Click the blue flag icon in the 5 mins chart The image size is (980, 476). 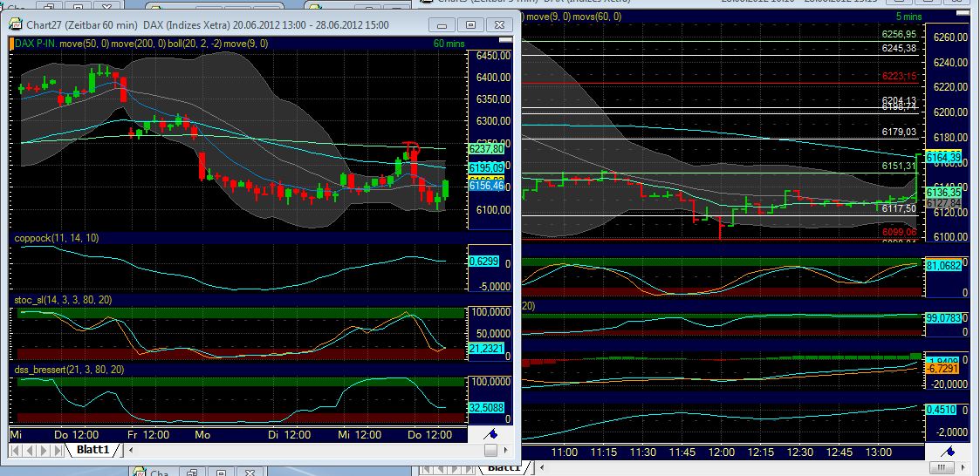coord(948,452)
